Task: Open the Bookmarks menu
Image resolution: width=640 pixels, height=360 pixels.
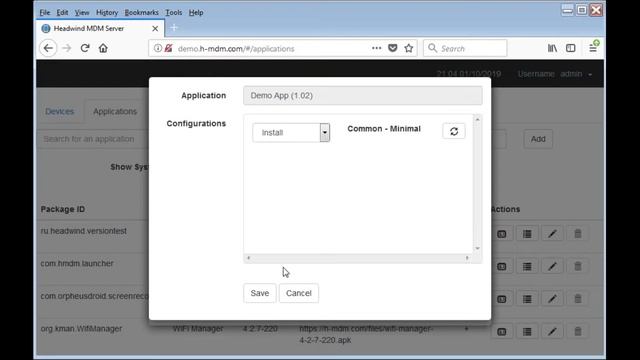Action: [x=141, y=13]
